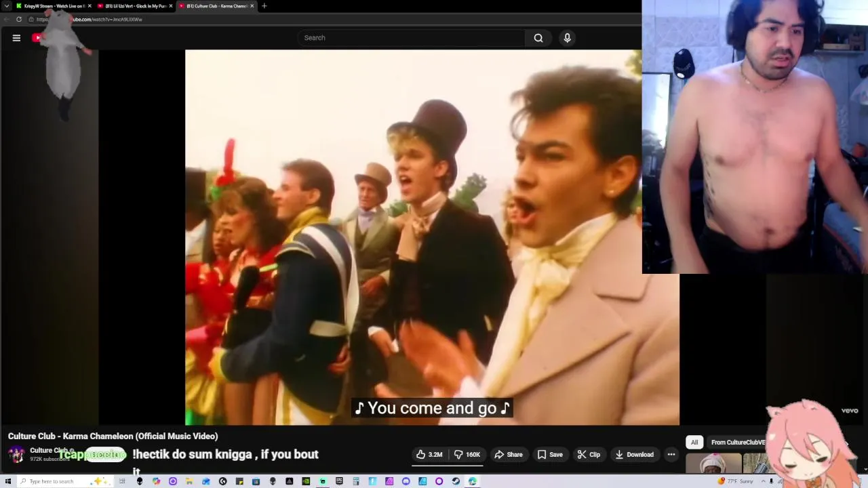Viewport: 868px width, 488px height.
Task: Open the Alienware taskbar icon
Action: click(139, 481)
